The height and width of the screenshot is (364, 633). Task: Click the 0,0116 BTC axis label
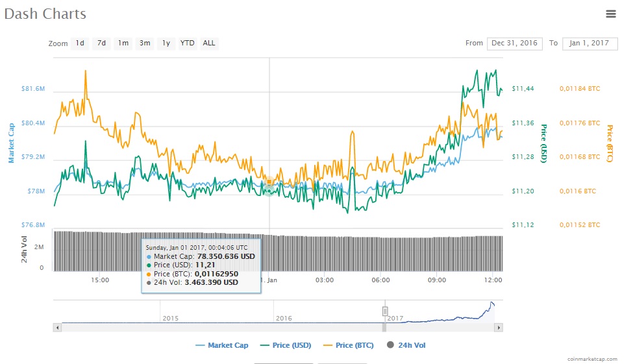[578, 191]
